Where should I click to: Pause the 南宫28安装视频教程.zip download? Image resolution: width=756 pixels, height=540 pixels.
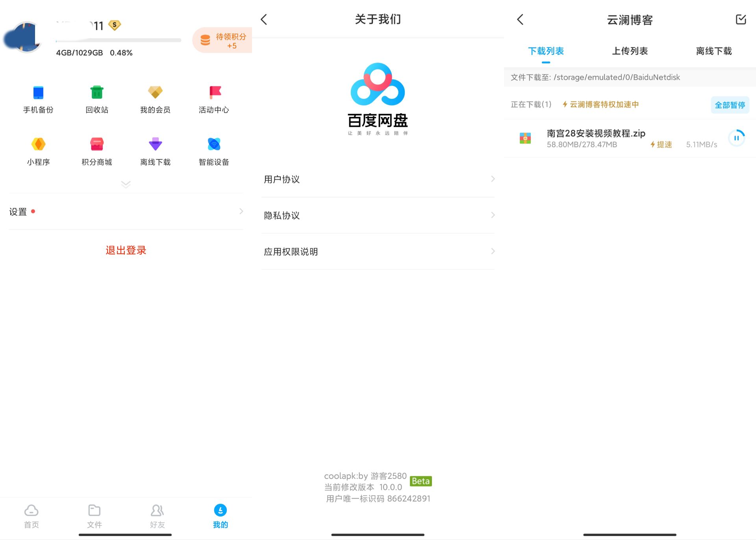click(737, 137)
